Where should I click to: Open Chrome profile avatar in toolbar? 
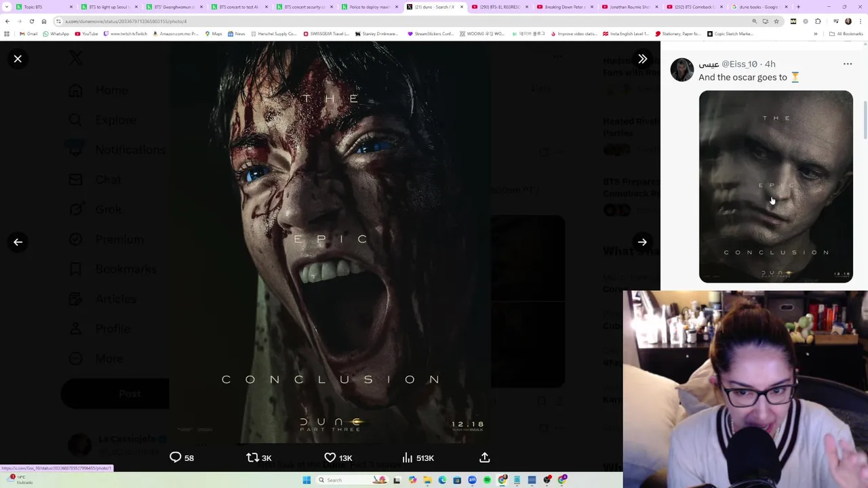848,21
